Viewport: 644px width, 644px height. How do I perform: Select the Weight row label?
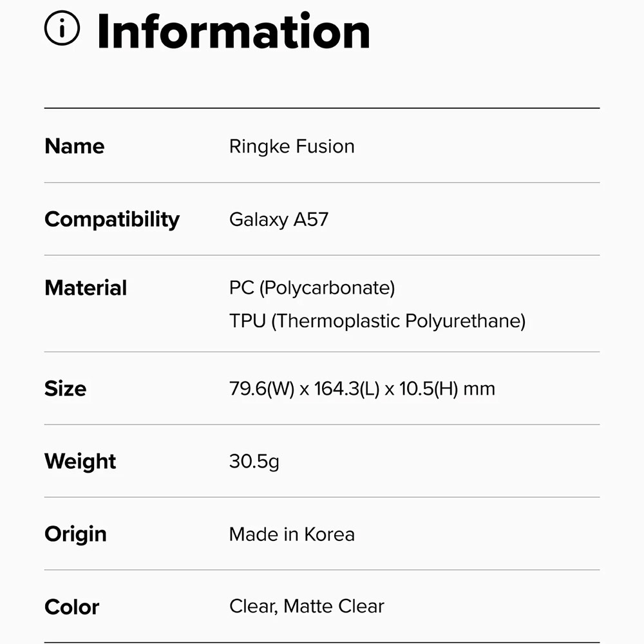pos(80,461)
